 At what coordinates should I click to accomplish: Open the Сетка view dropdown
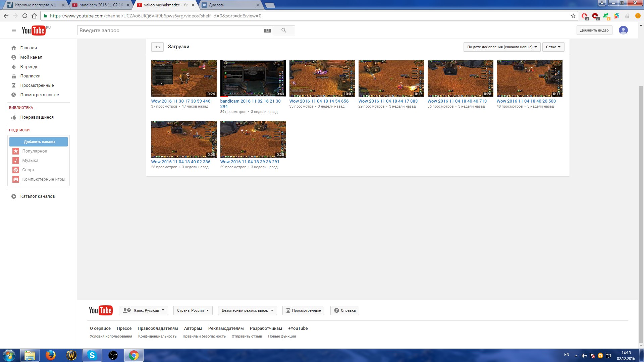pyautogui.click(x=553, y=47)
